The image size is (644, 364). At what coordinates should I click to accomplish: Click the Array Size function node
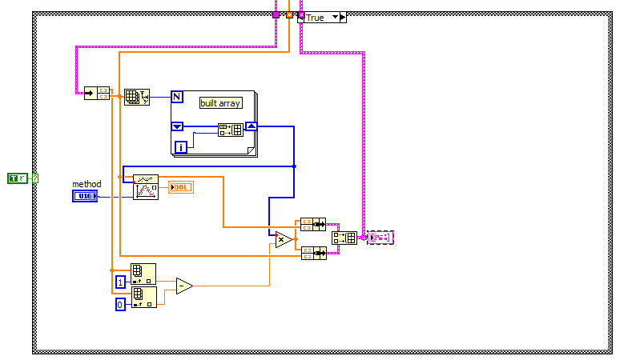(137, 98)
